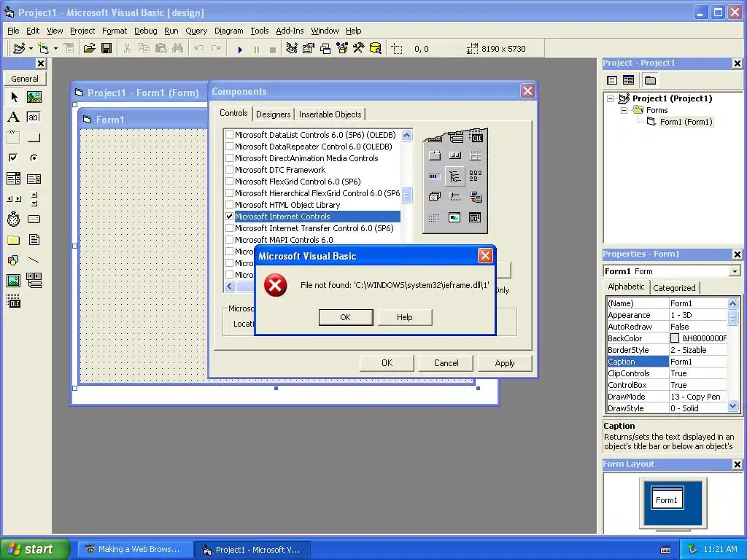This screenshot has width=747, height=560.
Task: Open the Add Form toolbar dropdown arrow
Action: pos(55,48)
